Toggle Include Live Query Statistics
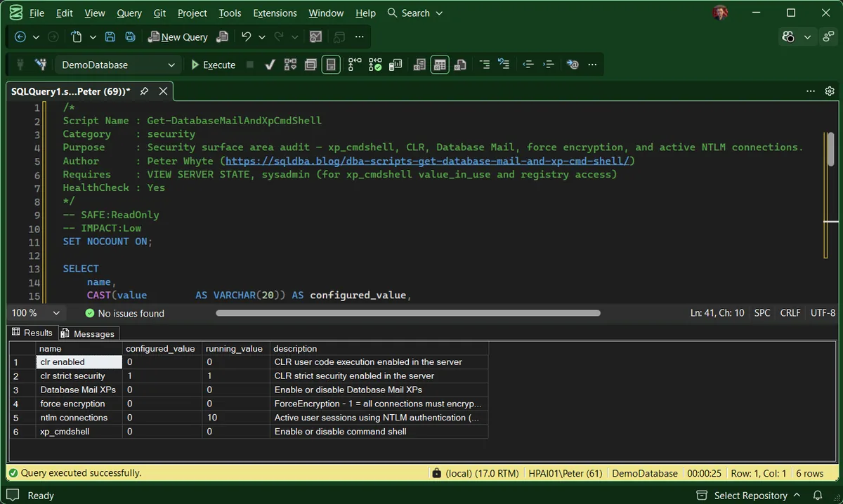The image size is (843, 504). click(x=376, y=65)
